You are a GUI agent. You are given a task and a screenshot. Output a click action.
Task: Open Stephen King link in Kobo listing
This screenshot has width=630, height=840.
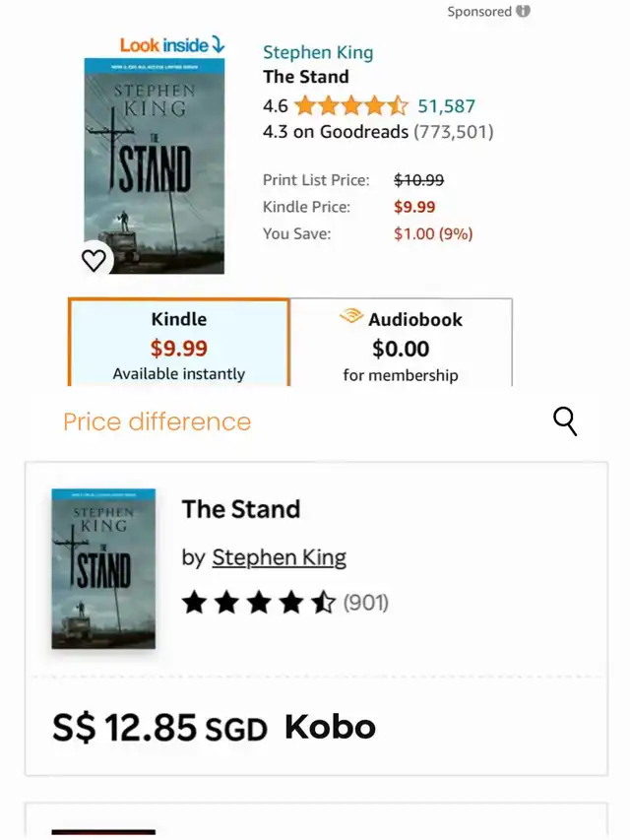pos(279,557)
